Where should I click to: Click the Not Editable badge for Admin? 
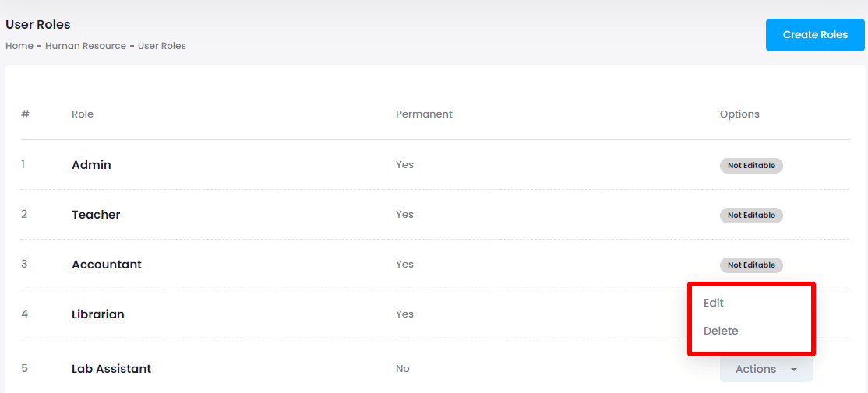[751, 165]
